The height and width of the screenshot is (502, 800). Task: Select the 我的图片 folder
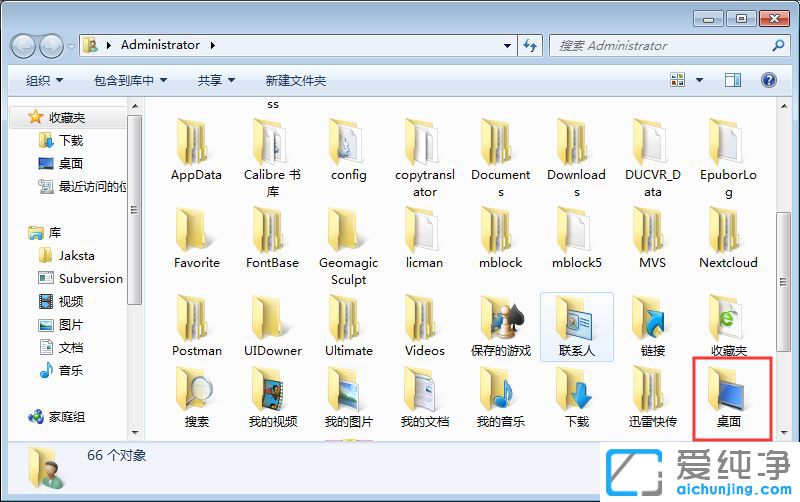pyautogui.click(x=348, y=398)
